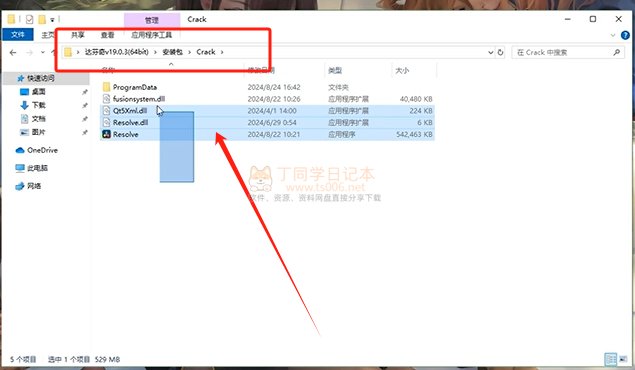Refresh the current folder view
Image resolution: width=635 pixels, height=370 pixels.
pos(500,52)
